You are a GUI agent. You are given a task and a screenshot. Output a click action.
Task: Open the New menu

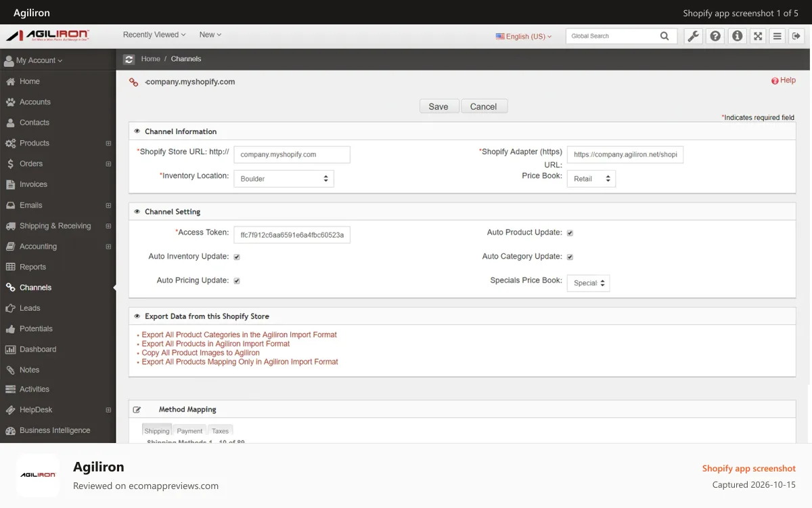pyautogui.click(x=210, y=35)
